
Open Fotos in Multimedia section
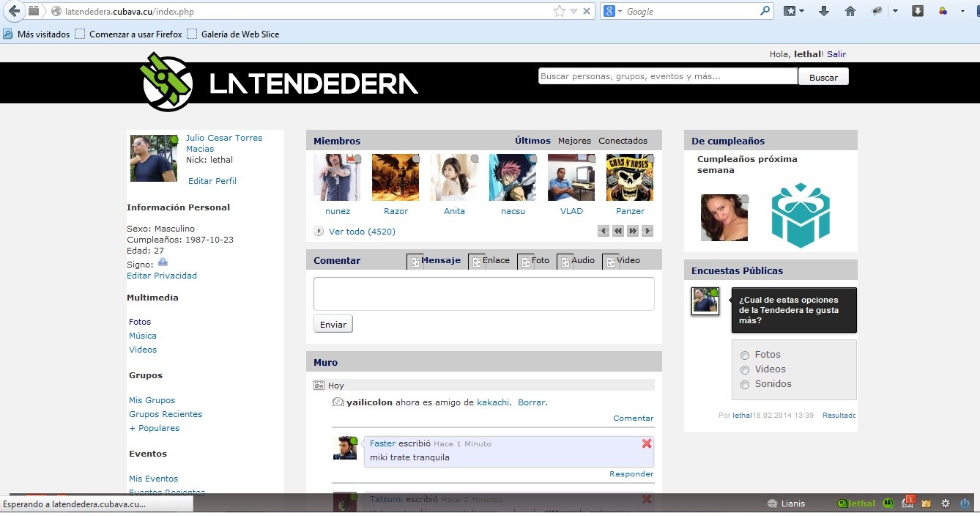point(140,322)
